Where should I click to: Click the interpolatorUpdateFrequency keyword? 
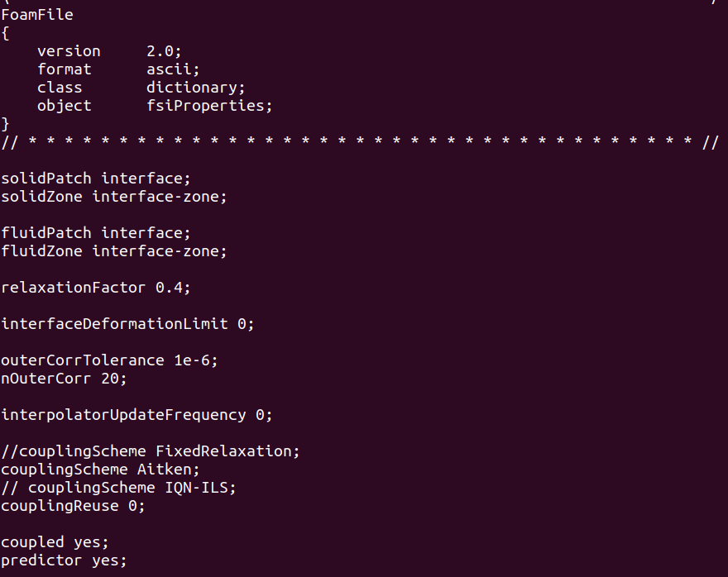click(x=123, y=415)
